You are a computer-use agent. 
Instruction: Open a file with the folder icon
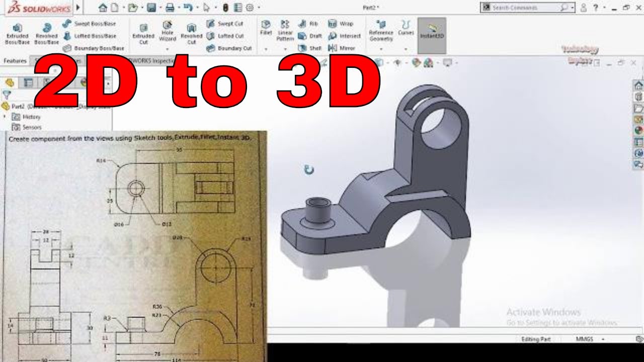(132, 8)
